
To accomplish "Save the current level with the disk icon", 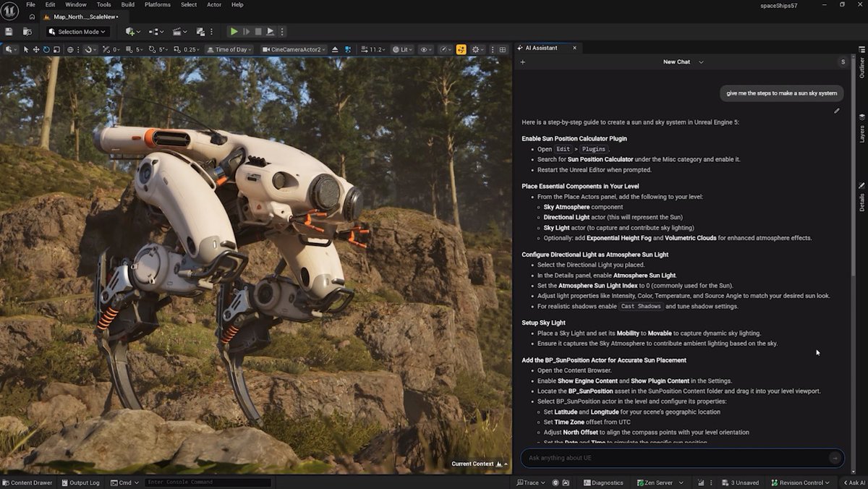I will point(9,31).
